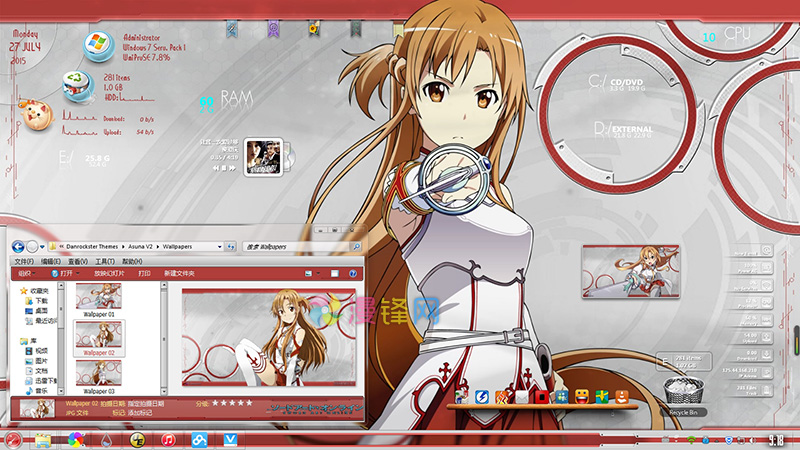
Task: Click the yellow smiley icon in dock
Action: tap(581, 397)
